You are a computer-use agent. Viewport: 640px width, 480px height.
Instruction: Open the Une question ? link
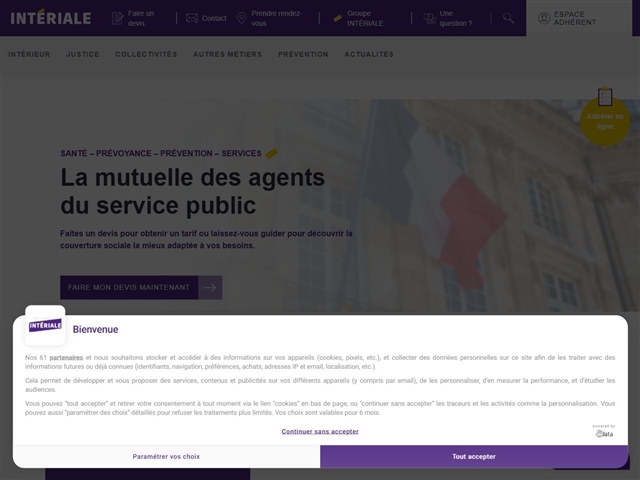point(456,18)
